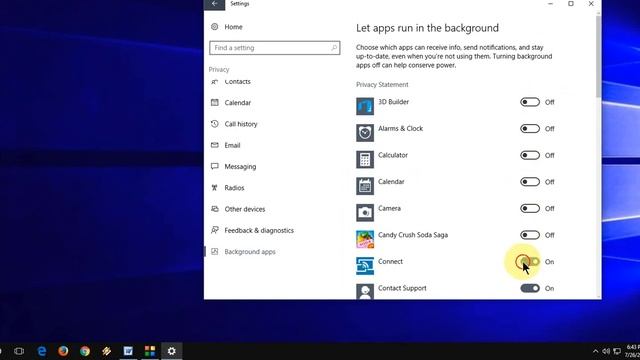Click the Feedback & diagnostics icon
Screen dimensions: 640x360
click(214, 230)
